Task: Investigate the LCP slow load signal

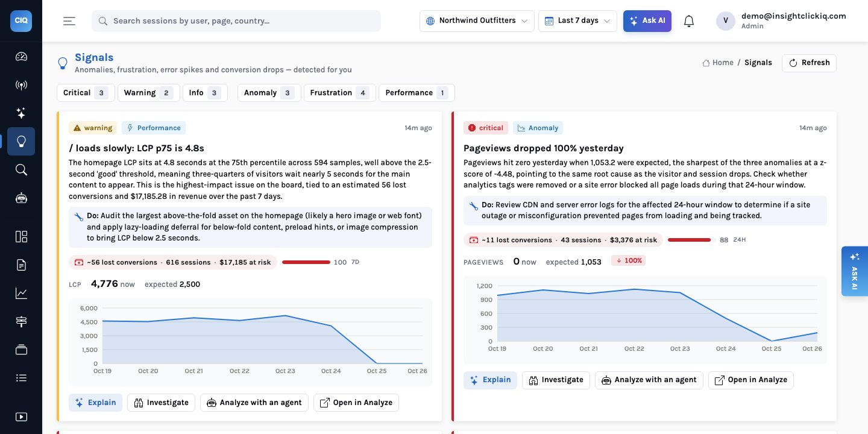Action: click(161, 403)
